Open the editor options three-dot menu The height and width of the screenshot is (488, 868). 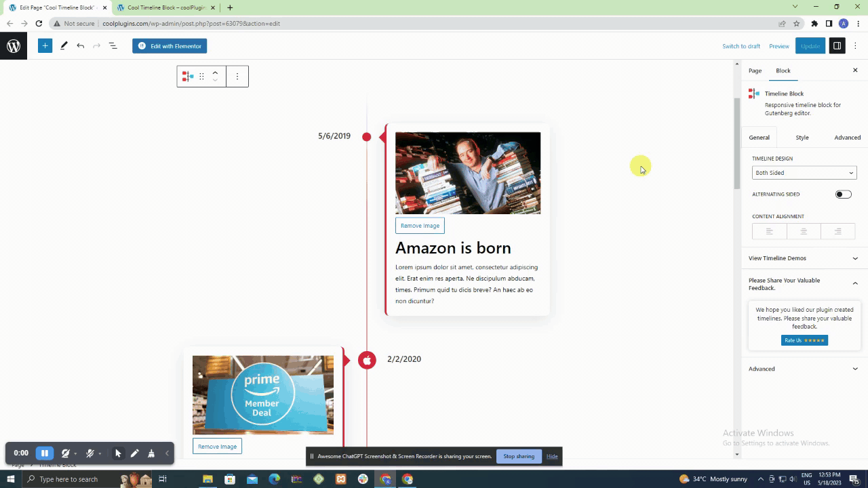(x=855, y=46)
